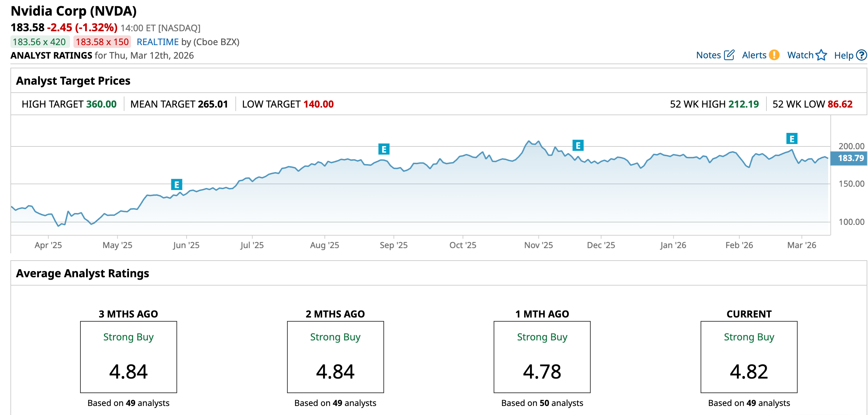
Task: Click the red ask quote 183.58 x 150
Action: tap(102, 42)
